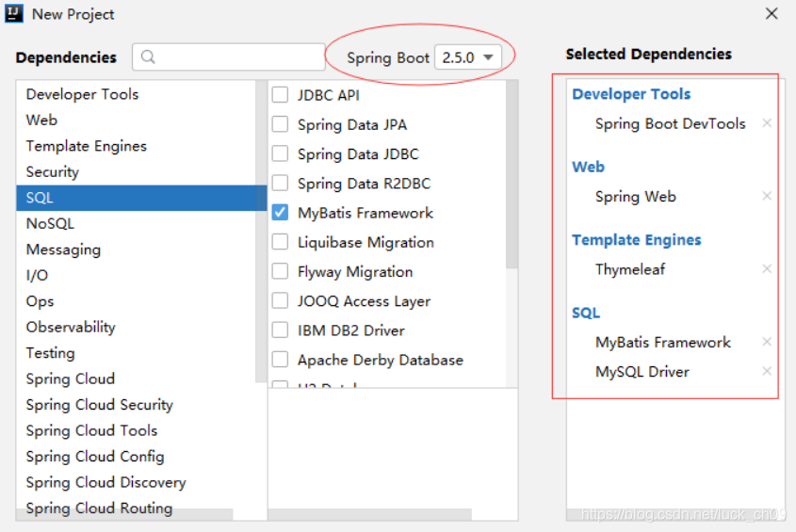
Task: Select MySQL Driver in selected list
Action: click(642, 372)
